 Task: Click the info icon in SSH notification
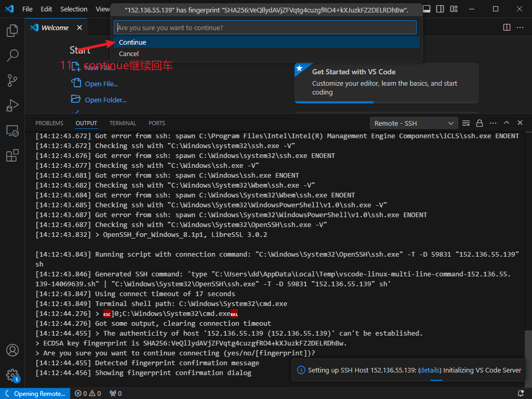[x=301, y=370]
